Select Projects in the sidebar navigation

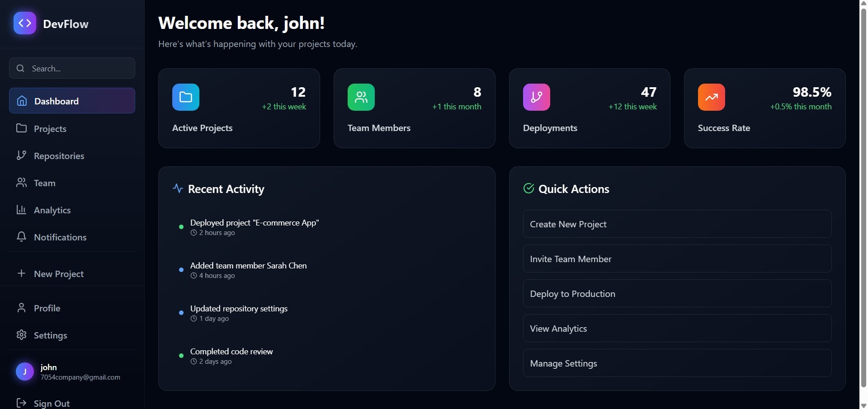tap(50, 128)
